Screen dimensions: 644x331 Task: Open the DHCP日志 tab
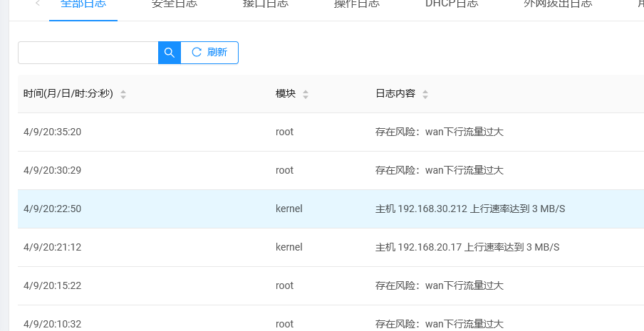coord(452,4)
